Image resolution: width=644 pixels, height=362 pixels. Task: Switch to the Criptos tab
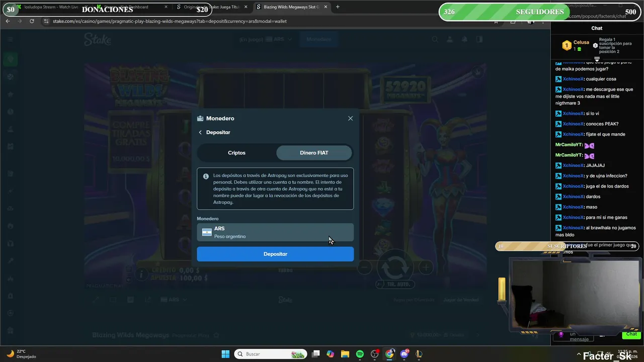point(236,153)
